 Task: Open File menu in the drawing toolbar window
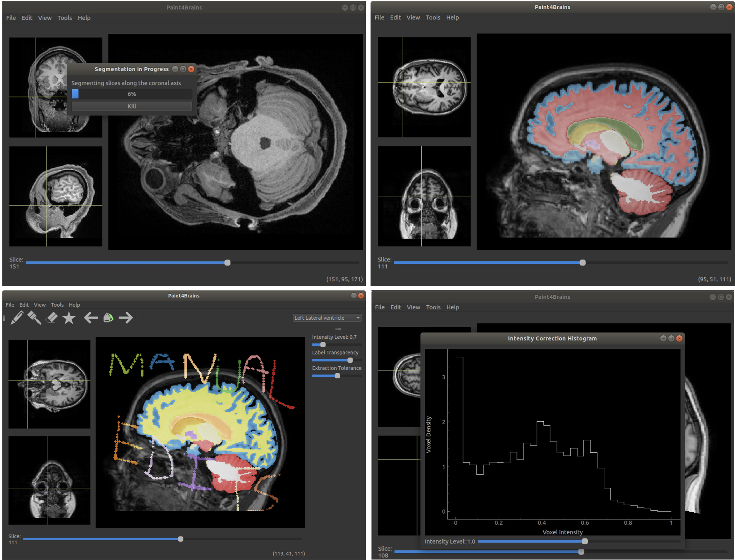(x=10, y=305)
